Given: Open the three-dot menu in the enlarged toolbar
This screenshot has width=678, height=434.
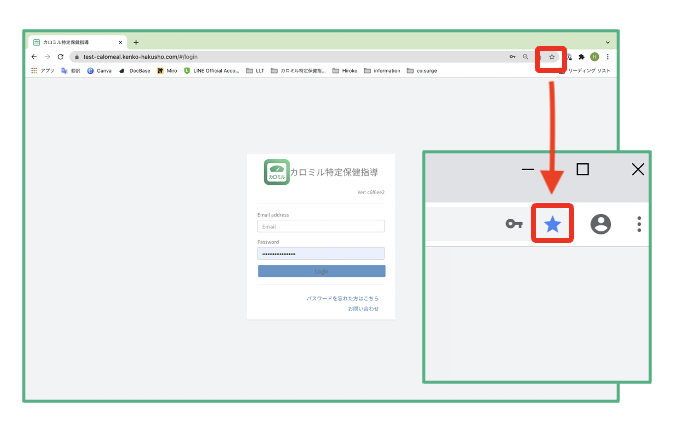Looking at the screenshot, I should (639, 224).
